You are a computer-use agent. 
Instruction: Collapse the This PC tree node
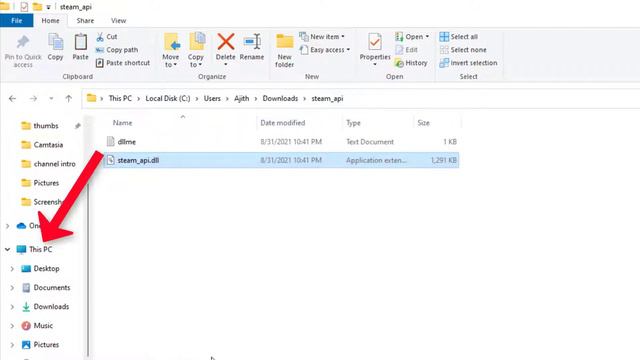pyautogui.click(x=7, y=249)
